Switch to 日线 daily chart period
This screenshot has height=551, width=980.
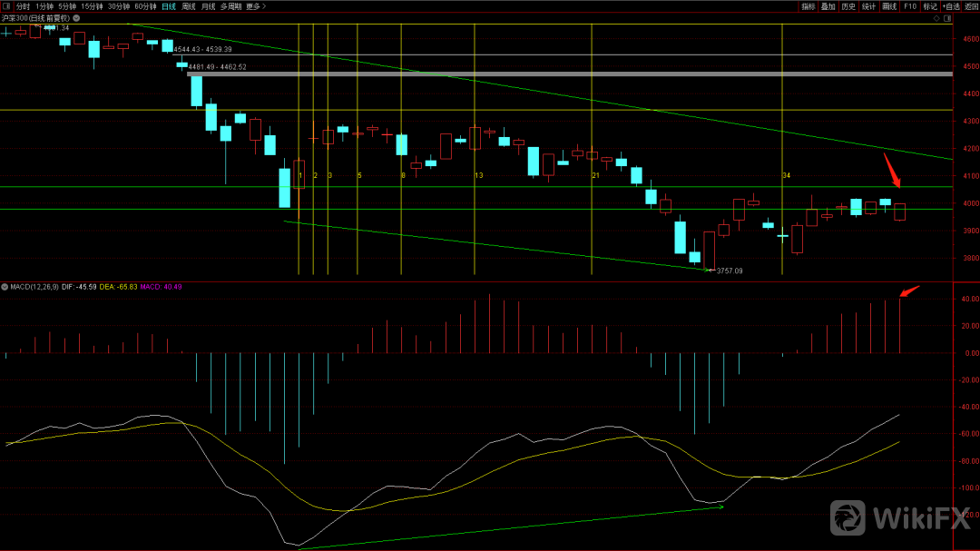point(169,6)
